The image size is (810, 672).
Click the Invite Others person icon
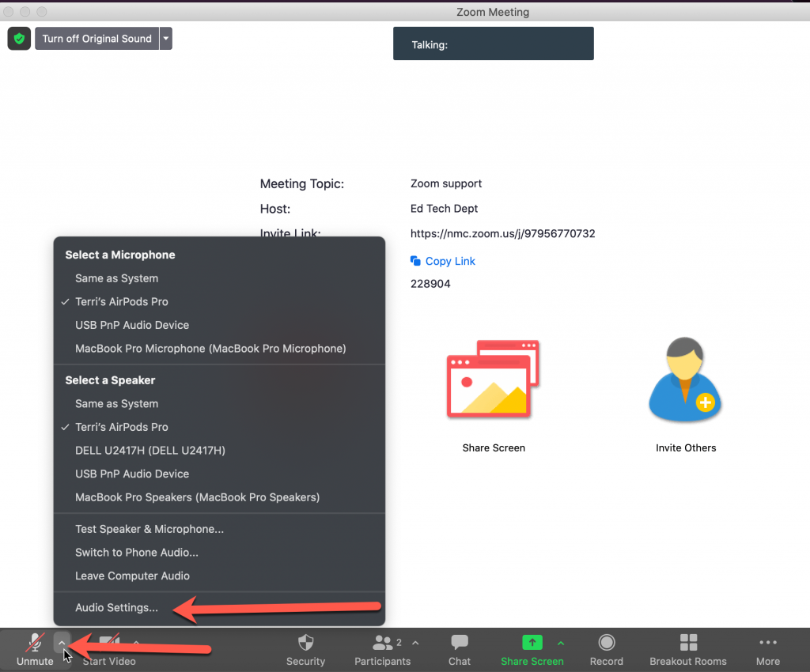[x=685, y=379]
